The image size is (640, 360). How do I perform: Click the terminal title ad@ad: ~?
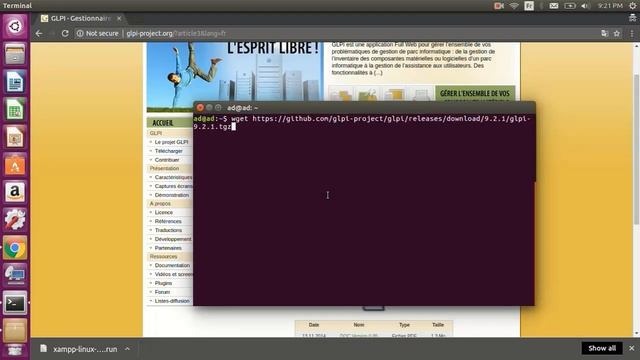coord(242,108)
